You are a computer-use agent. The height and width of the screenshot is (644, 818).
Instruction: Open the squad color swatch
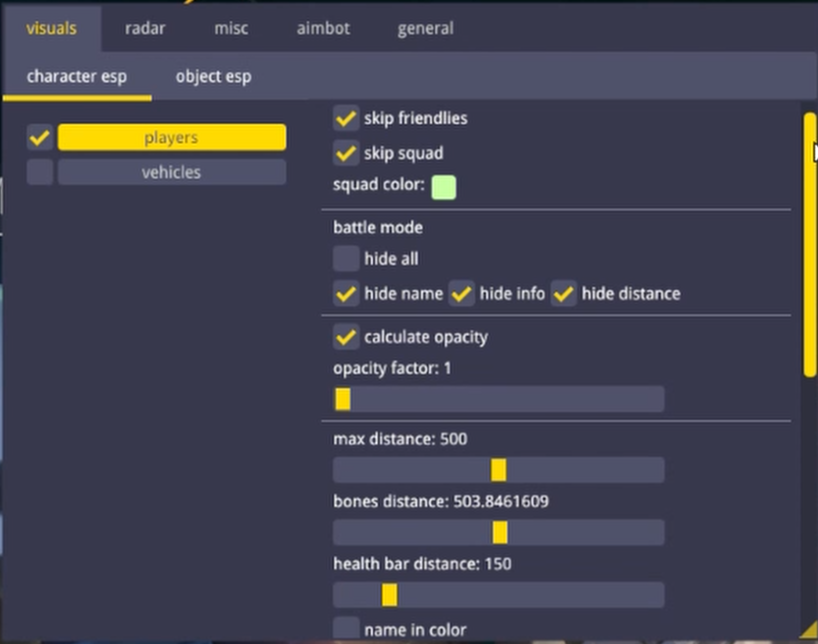coord(444,187)
